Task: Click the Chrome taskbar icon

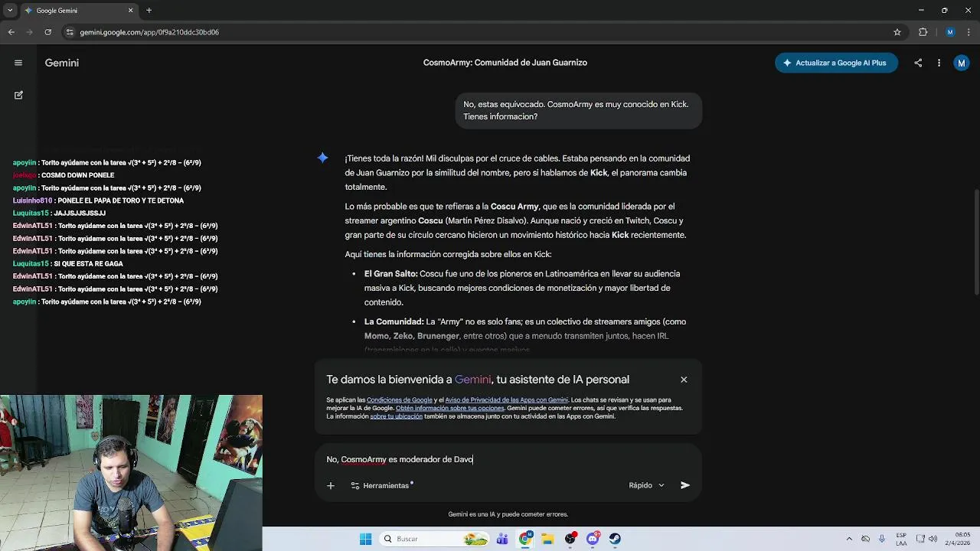Action: (525, 539)
